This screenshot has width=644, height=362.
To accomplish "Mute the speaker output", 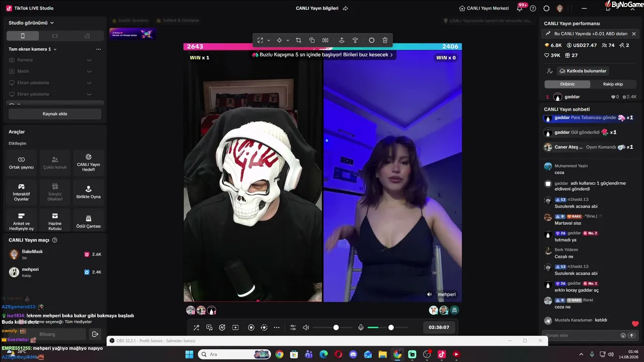I will pos(306,328).
